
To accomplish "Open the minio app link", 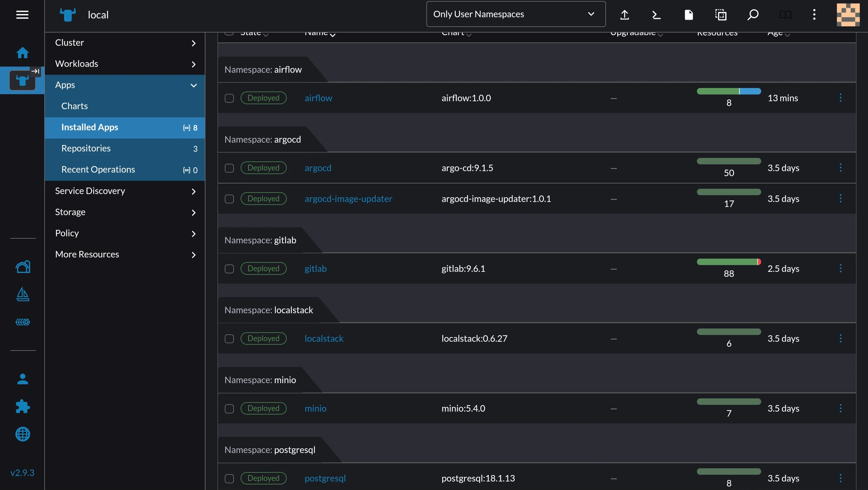I will (x=315, y=408).
